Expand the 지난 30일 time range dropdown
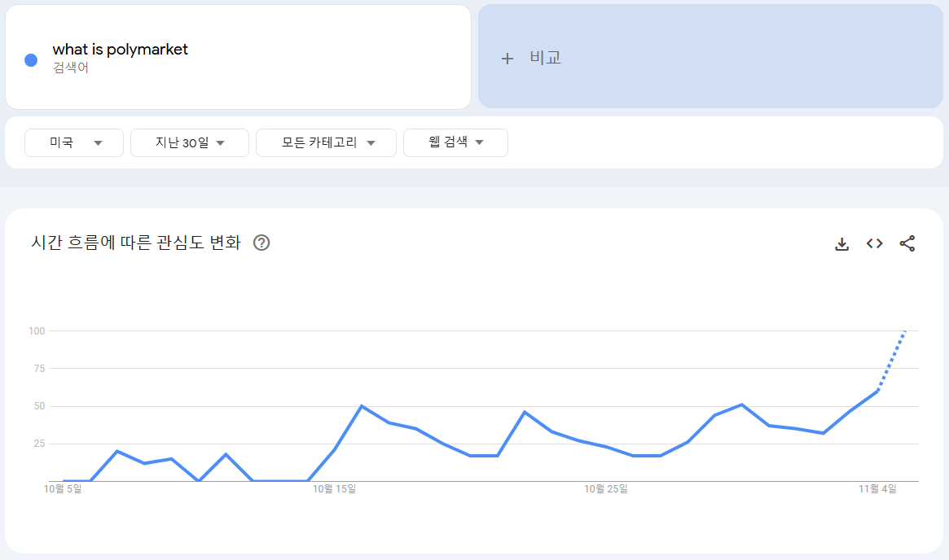Viewport: 949px width, 560px height. pos(190,142)
